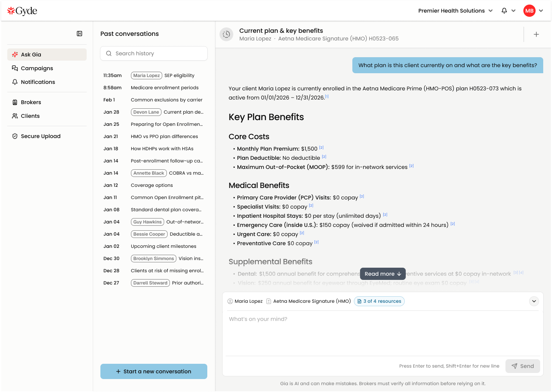Open the user account menu chevron

[541, 11]
